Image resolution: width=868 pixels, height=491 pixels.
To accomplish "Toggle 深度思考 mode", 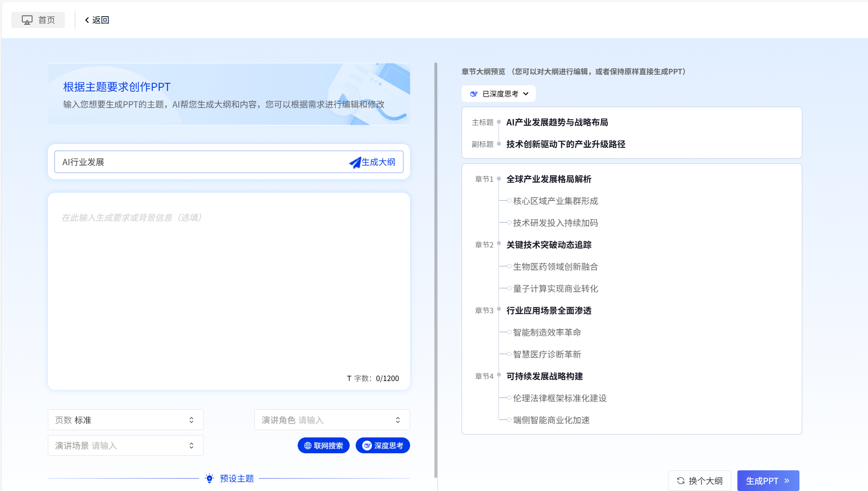I will pos(382,445).
